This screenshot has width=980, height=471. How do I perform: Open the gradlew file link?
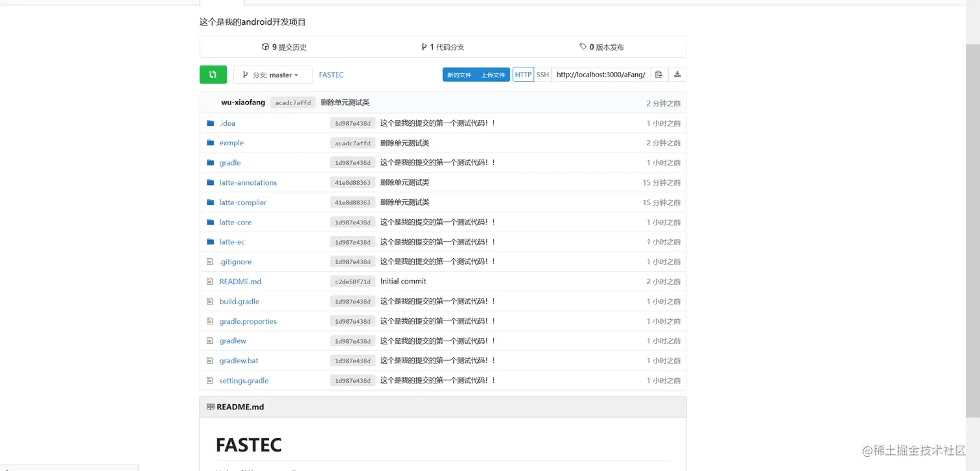[x=233, y=341]
